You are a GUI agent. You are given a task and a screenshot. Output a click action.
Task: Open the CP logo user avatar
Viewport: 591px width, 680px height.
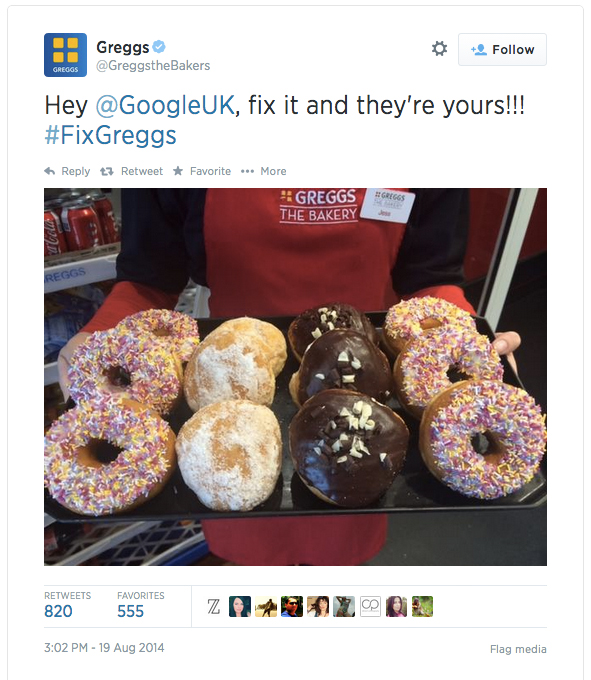[x=370, y=606]
